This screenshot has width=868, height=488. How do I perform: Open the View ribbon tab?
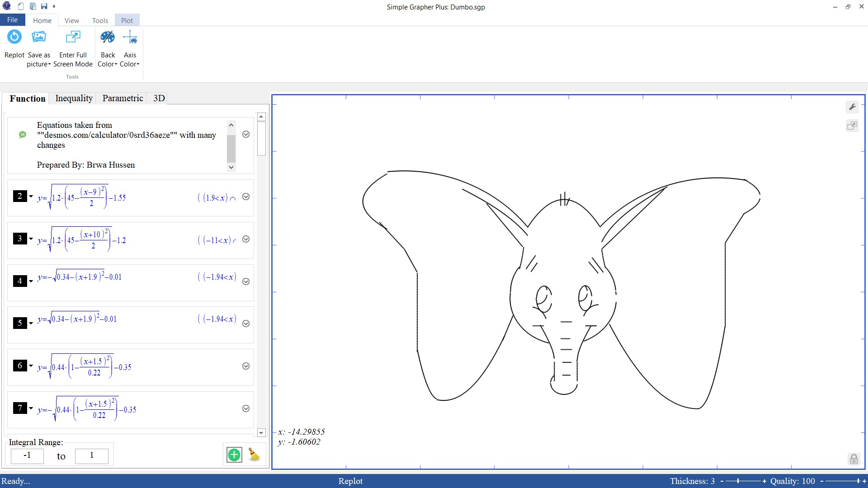[71, 20]
